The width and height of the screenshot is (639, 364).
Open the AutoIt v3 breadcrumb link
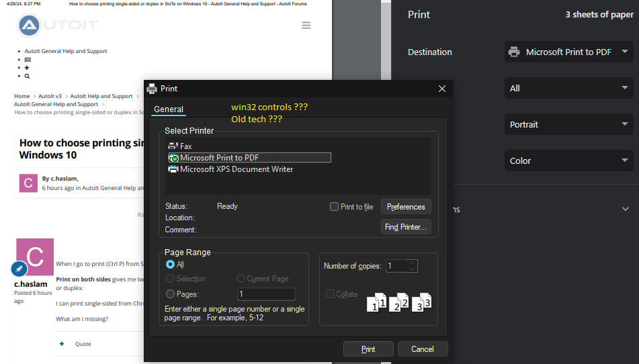coord(50,96)
